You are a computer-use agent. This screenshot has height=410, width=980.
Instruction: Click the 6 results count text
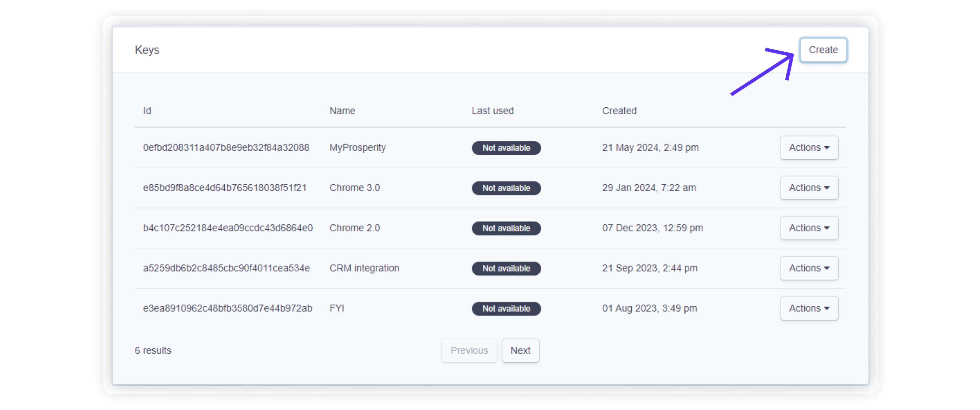[153, 350]
